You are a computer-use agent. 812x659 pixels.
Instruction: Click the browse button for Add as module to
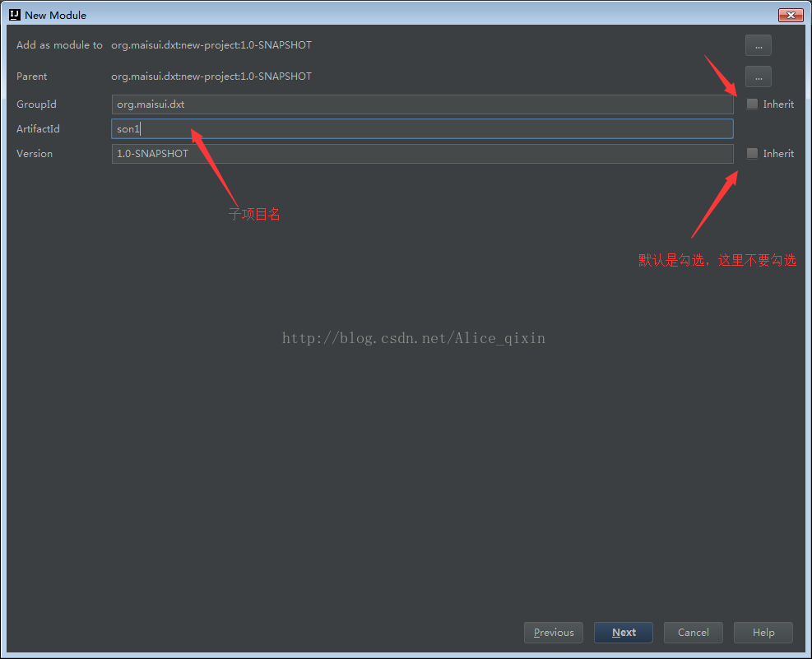pyautogui.click(x=759, y=45)
